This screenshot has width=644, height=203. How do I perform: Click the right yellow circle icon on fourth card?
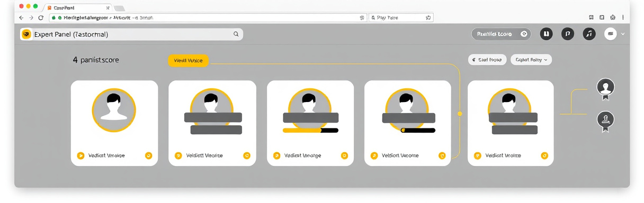(442, 155)
